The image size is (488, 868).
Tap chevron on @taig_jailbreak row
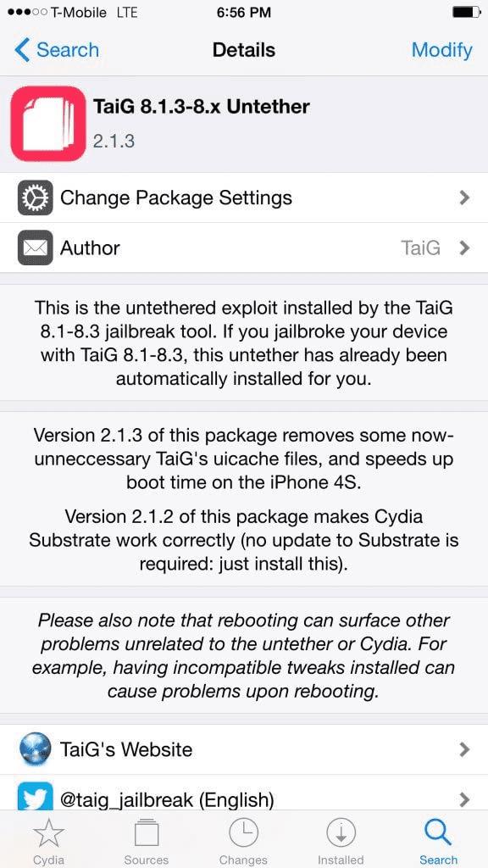click(x=465, y=799)
